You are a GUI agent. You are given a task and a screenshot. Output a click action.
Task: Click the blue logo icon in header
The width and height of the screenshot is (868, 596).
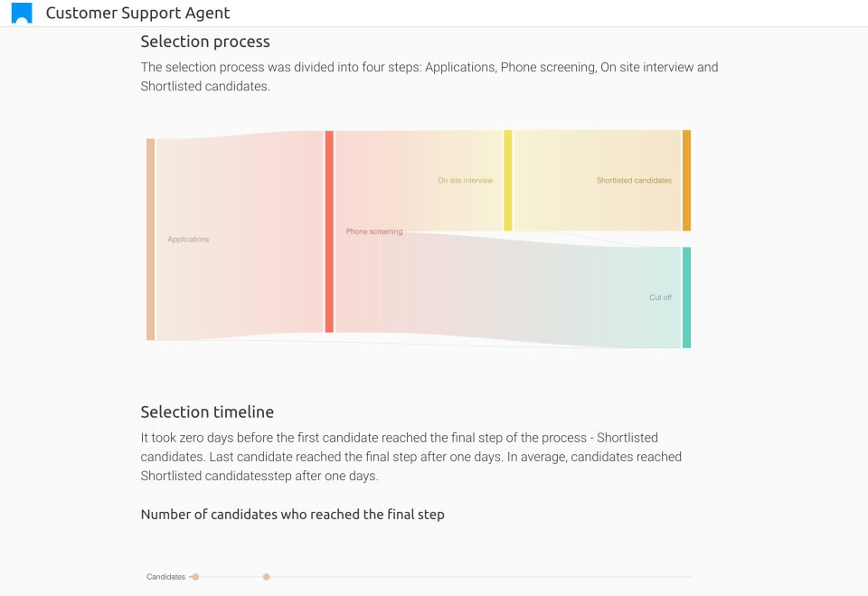click(22, 14)
